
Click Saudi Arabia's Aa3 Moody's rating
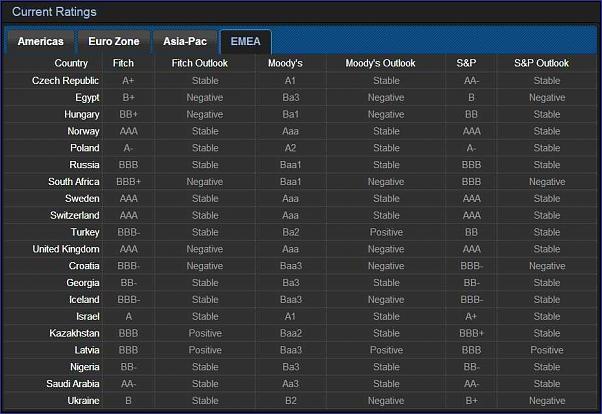tap(291, 384)
